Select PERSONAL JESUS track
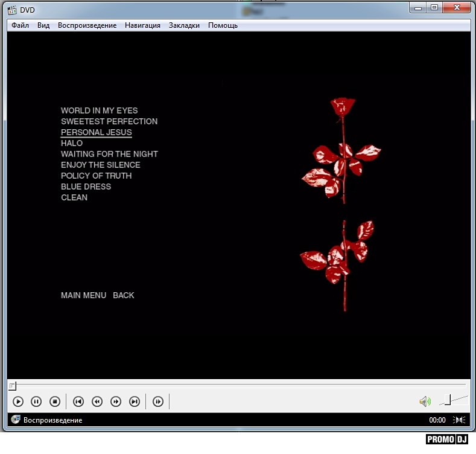The image size is (476, 454). tap(96, 132)
